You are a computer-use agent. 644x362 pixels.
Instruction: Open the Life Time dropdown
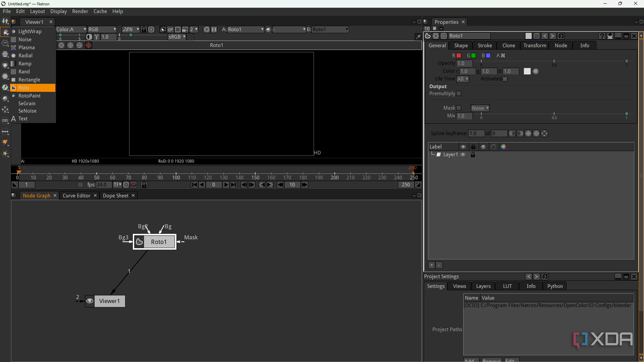coord(463,79)
